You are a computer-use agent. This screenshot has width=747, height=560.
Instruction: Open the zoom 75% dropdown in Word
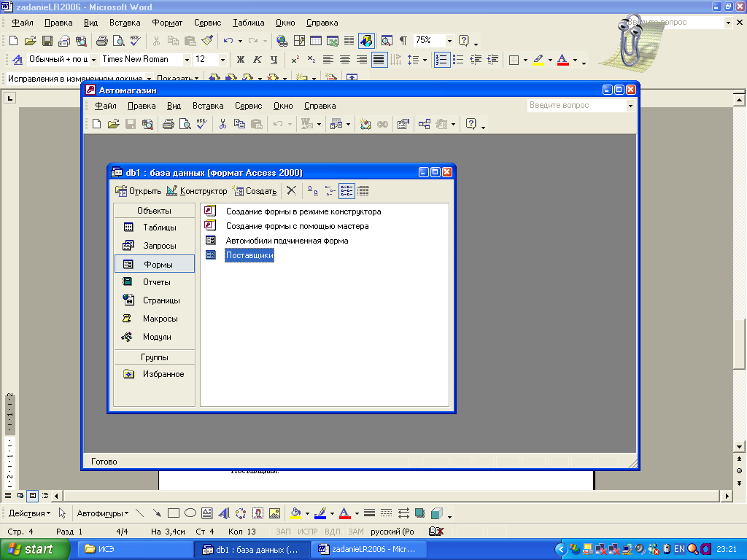[449, 41]
